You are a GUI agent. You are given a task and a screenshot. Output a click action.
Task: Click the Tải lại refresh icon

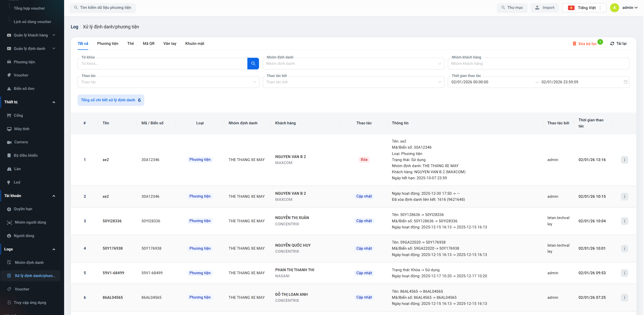(612, 44)
